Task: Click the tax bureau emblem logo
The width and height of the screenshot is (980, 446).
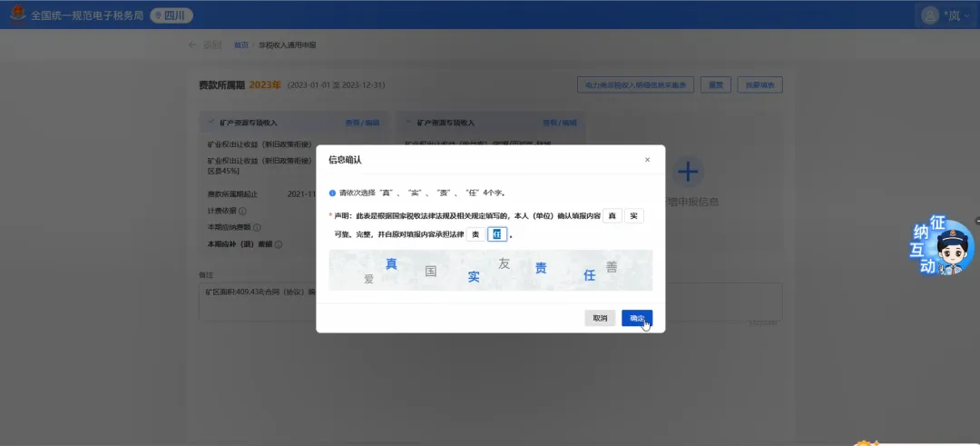Action: click(15, 15)
